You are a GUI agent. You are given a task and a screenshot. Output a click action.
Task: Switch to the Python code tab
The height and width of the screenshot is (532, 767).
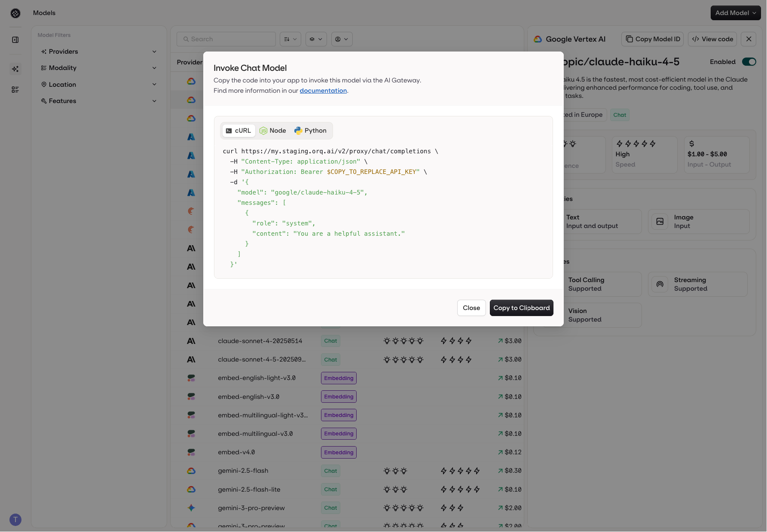click(x=310, y=131)
